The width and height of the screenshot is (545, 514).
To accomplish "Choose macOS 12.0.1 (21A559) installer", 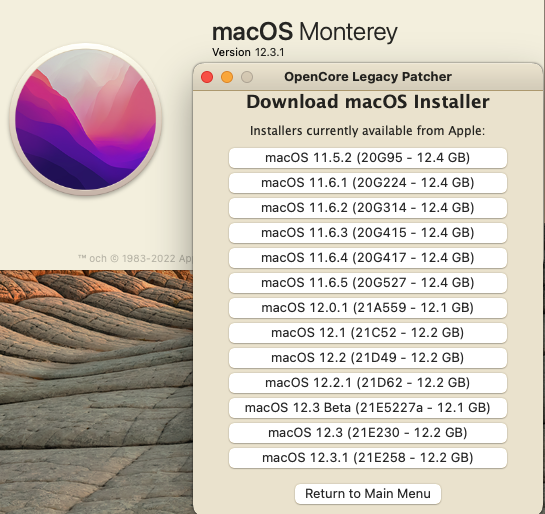I will (368, 308).
